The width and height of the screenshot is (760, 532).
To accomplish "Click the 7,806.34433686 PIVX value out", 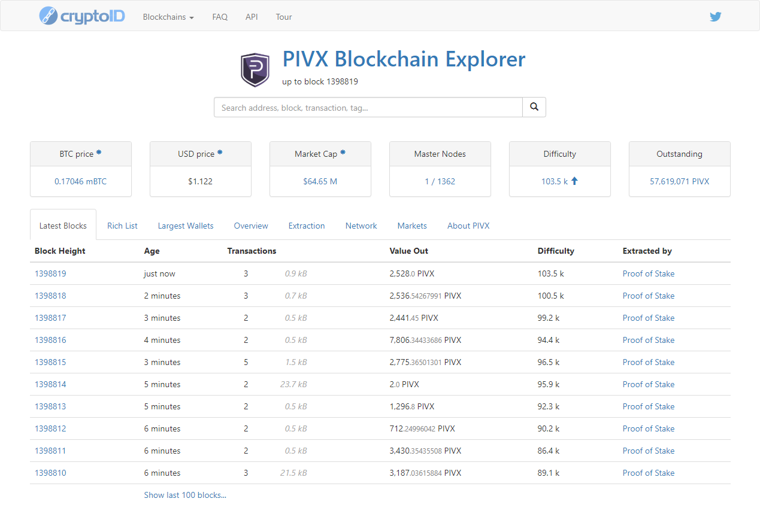I will (x=425, y=340).
